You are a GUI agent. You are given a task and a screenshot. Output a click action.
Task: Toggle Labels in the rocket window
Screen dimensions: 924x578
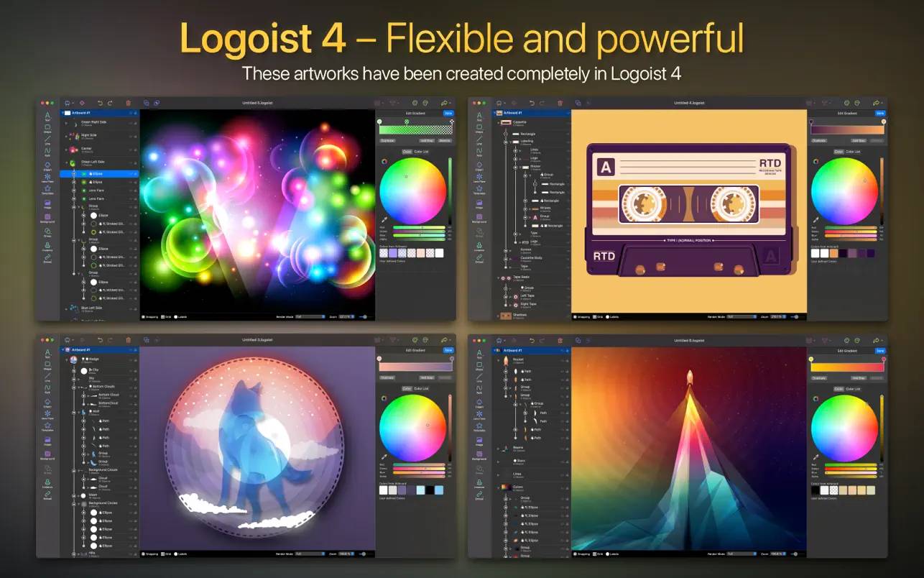click(611, 554)
